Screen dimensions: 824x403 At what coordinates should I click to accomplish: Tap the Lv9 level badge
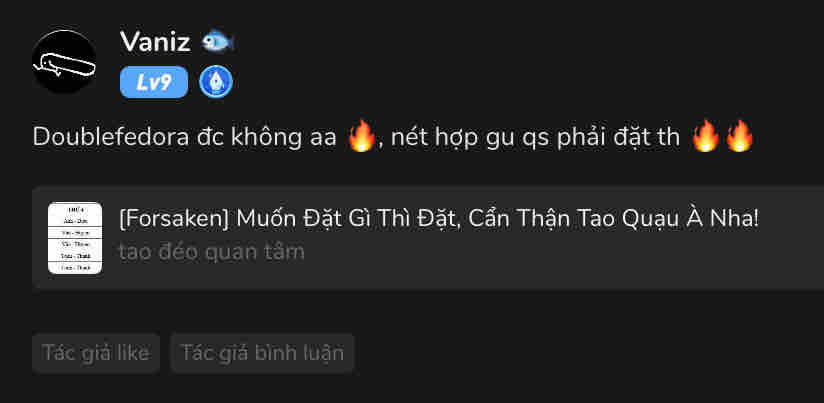[154, 82]
